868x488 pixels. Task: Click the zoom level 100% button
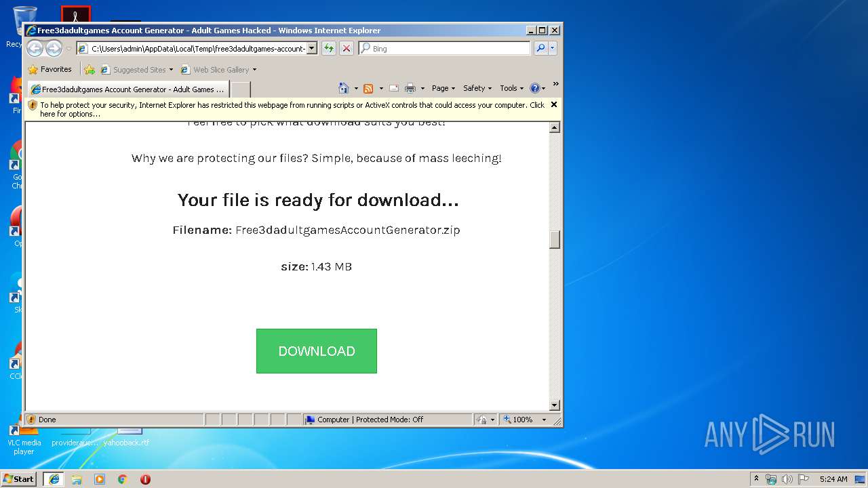click(518, 420)
